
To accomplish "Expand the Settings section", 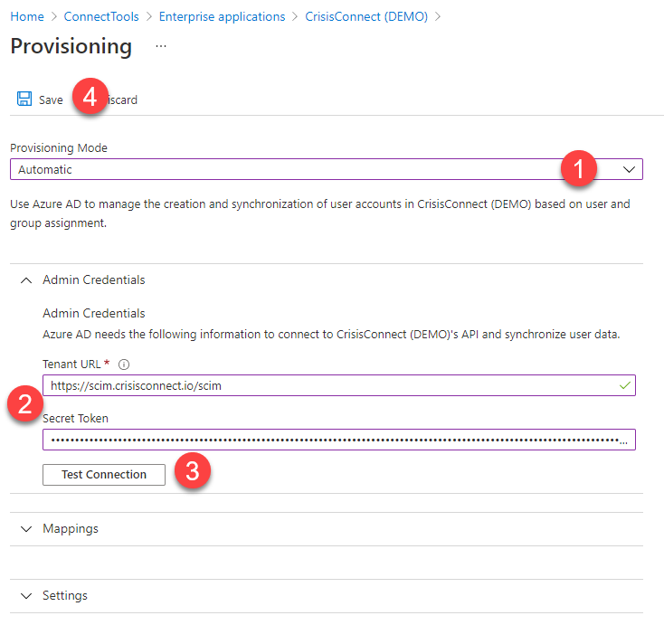I will click(26, 596).
